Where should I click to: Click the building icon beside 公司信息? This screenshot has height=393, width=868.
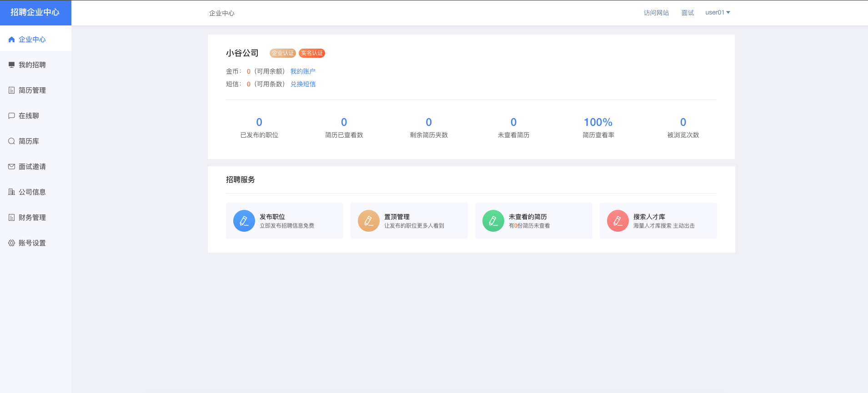(12, 192)
